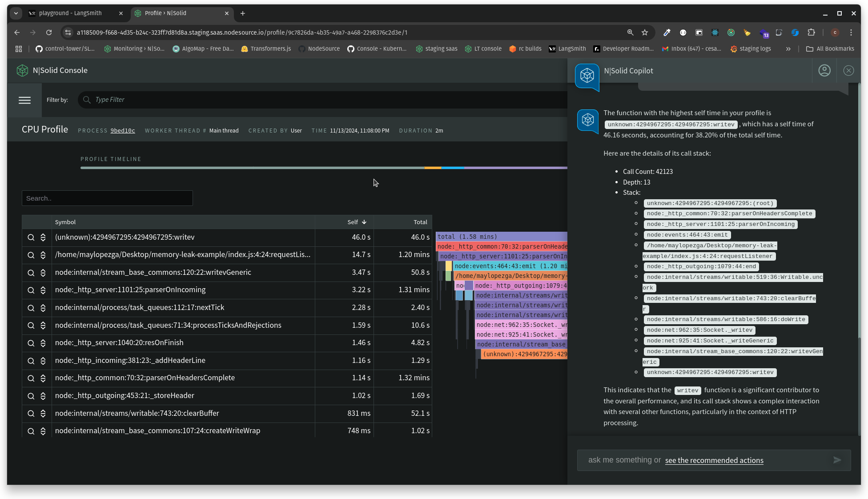Expand the parserOnHeadersComplete row chevrons icon

pos(43,378)
